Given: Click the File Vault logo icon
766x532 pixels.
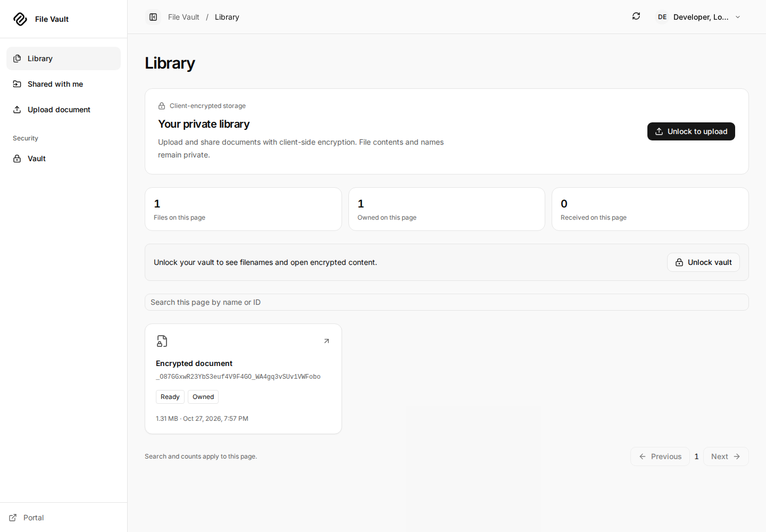Looking at the screenshot, I should pyautogui.click(x=20, y=19).
